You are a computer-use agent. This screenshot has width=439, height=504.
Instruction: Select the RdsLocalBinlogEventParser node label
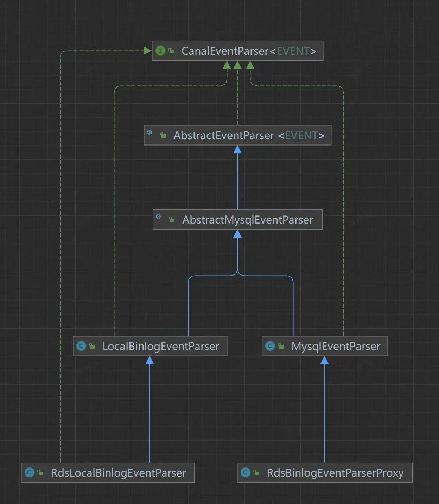pyautogui.click(x=119, y=473)
